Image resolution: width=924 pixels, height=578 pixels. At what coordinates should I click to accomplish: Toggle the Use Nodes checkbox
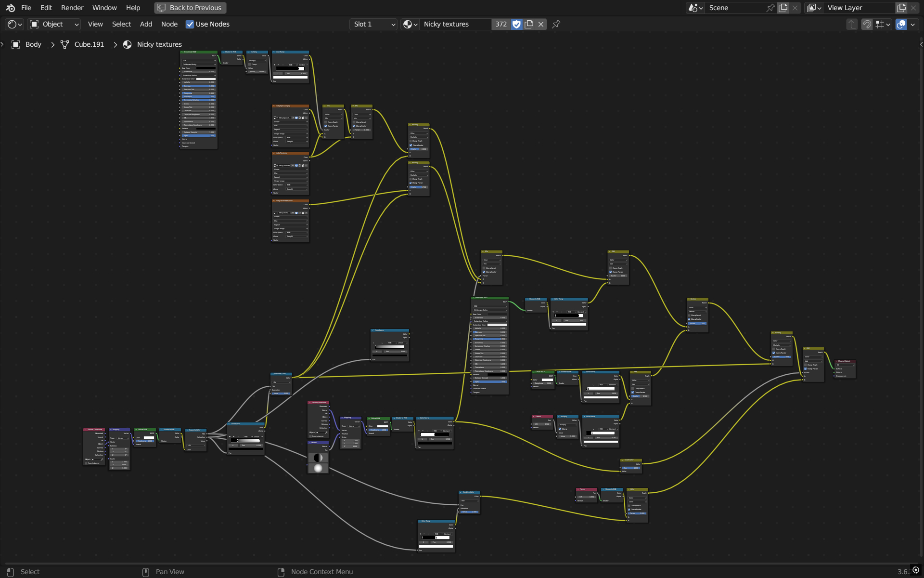coord(190,24)
